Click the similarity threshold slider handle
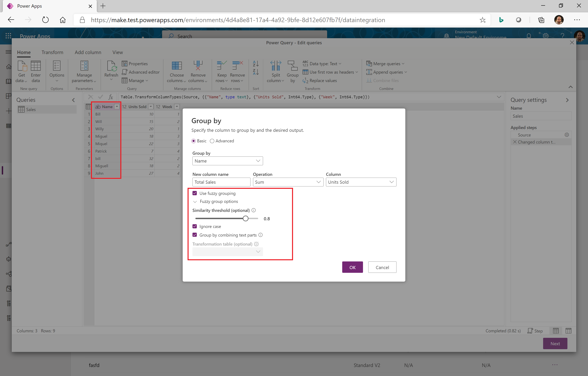This screenshot has height=376, width=588. 246,219
